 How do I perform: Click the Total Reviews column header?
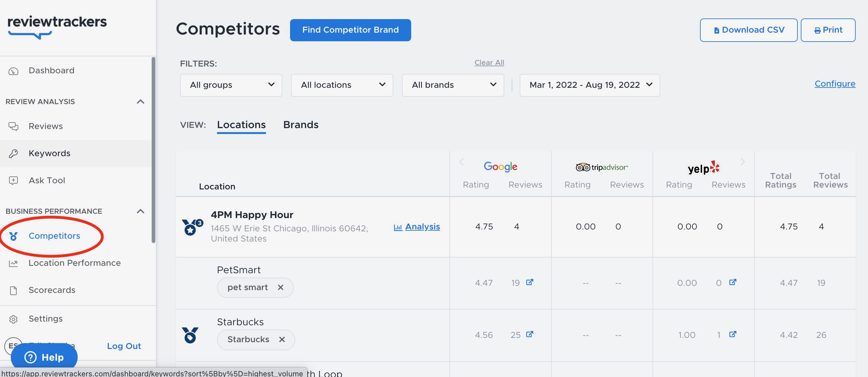pos(830,180)
